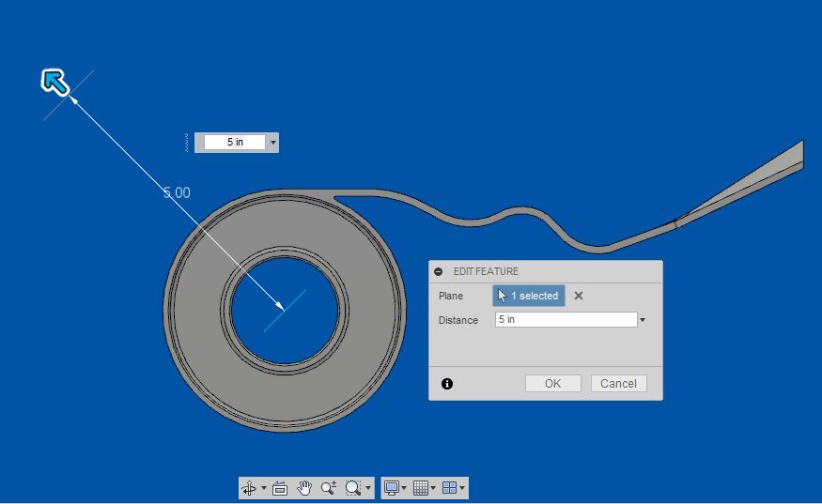This screenshot has width=822, height=504.
Task: Click the Grid and Snaps icon
Action: click(x=421, y=488)
